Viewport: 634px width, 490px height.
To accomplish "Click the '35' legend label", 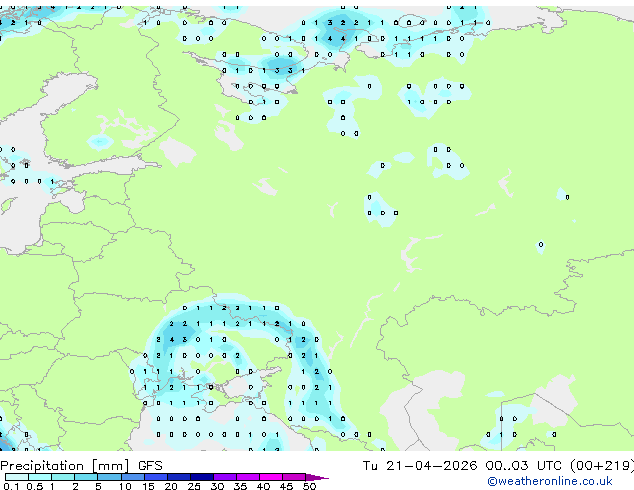I will tap(240, 486).
